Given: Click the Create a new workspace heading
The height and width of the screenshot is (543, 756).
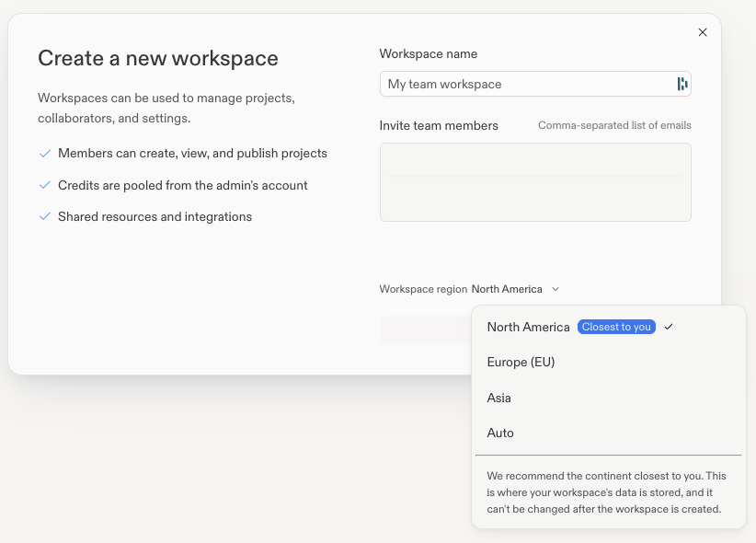Looking at the screenshot, I should (158, 58).
